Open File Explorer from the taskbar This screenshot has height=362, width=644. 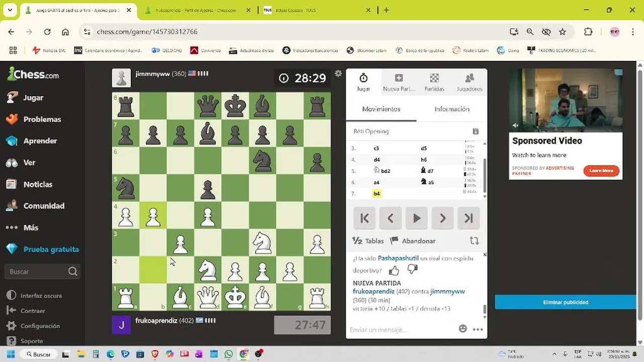80,354
